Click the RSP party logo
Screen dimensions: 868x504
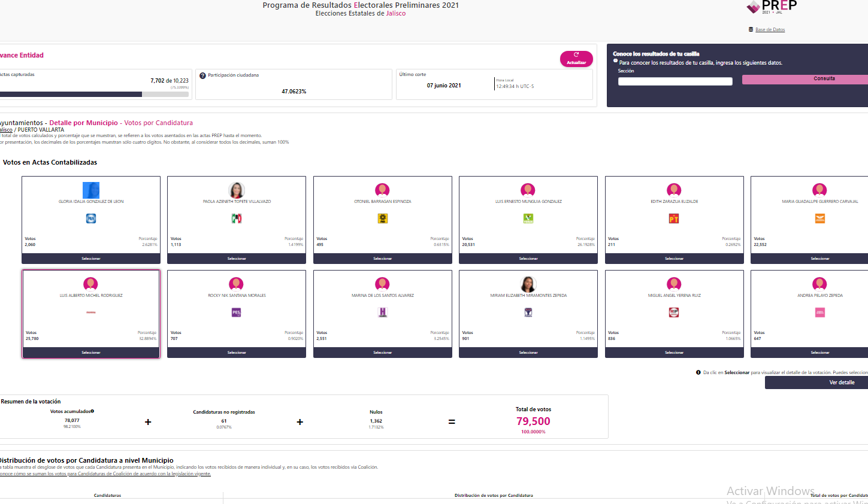point(674,312)
